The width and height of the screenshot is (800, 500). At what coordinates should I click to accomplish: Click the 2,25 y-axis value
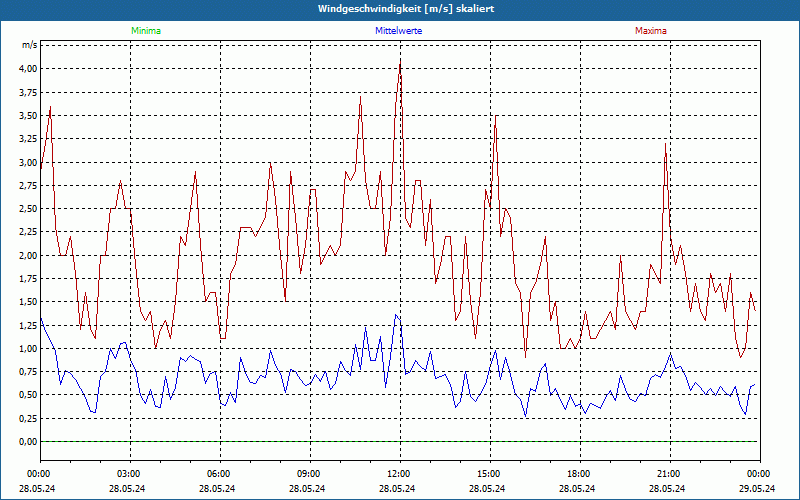(28, 232)
